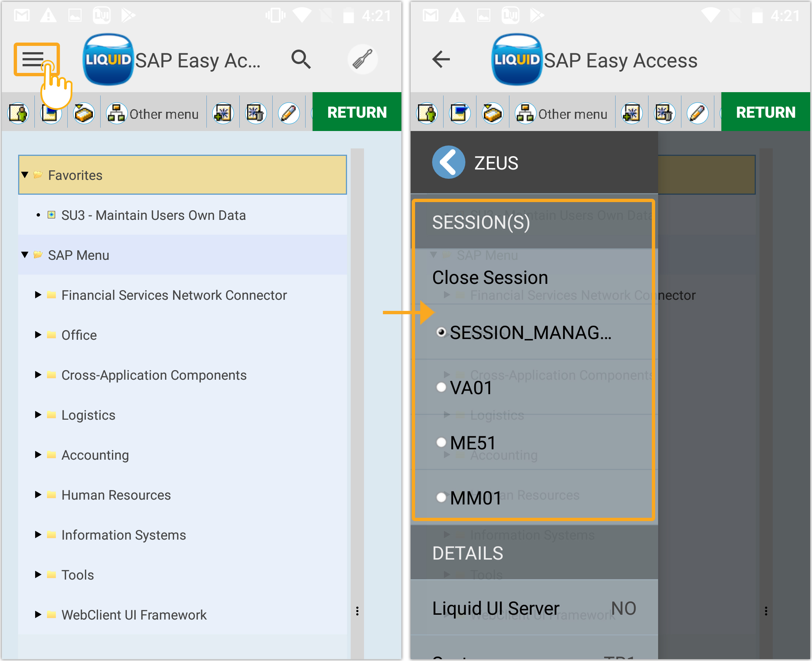This screenshot has height=661, width=812.
Task: Tap the three-dot overflow on left screen
Action: tap(357, 611)
